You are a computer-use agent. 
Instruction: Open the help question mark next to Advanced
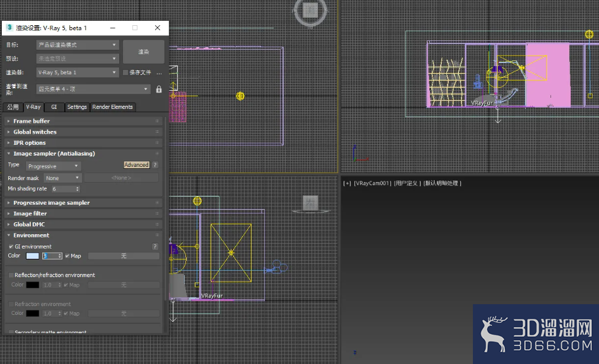click(x=154, y=165)
